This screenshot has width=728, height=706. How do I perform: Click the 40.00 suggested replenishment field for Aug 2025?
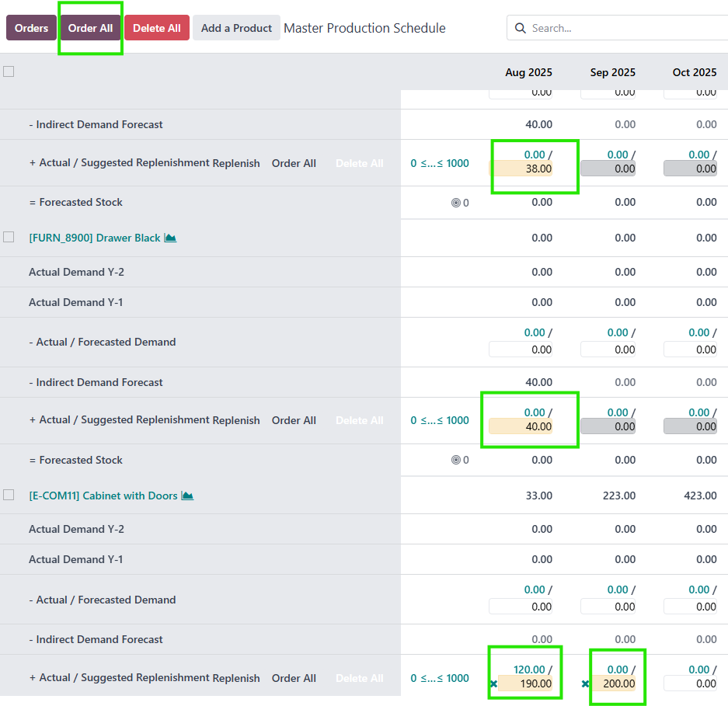(521, 426)
